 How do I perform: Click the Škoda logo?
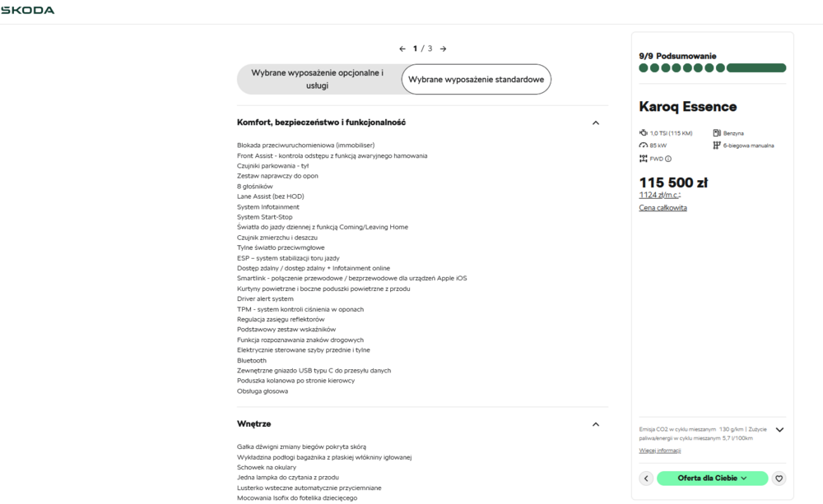tap(27, 10)
